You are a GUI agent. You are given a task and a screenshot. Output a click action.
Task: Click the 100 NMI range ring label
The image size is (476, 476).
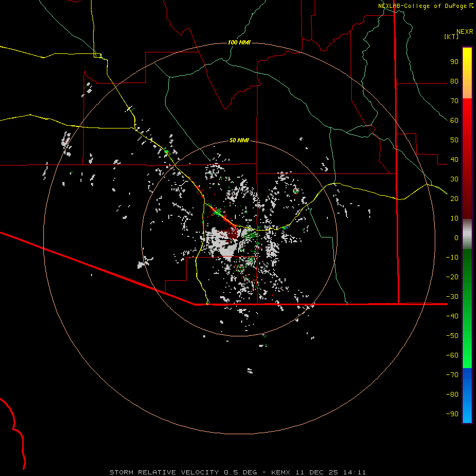pyautogui.click(x=239, y=42)
